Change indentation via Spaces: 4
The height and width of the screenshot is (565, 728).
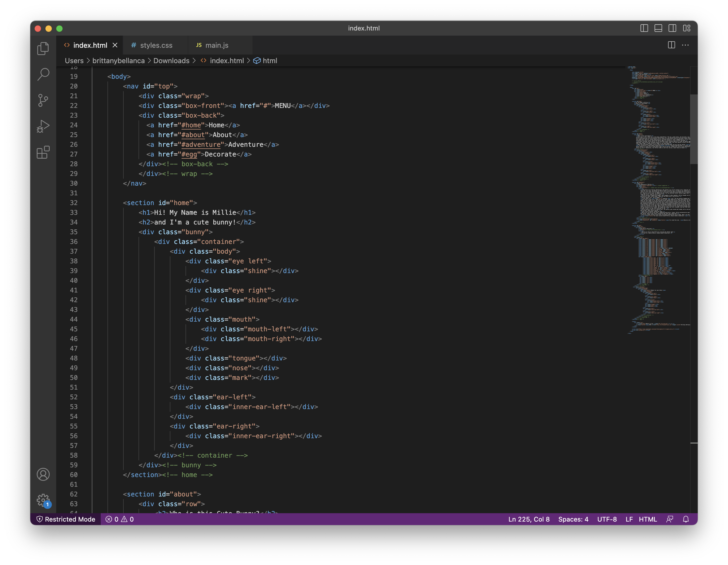click(x=573, y=519)
